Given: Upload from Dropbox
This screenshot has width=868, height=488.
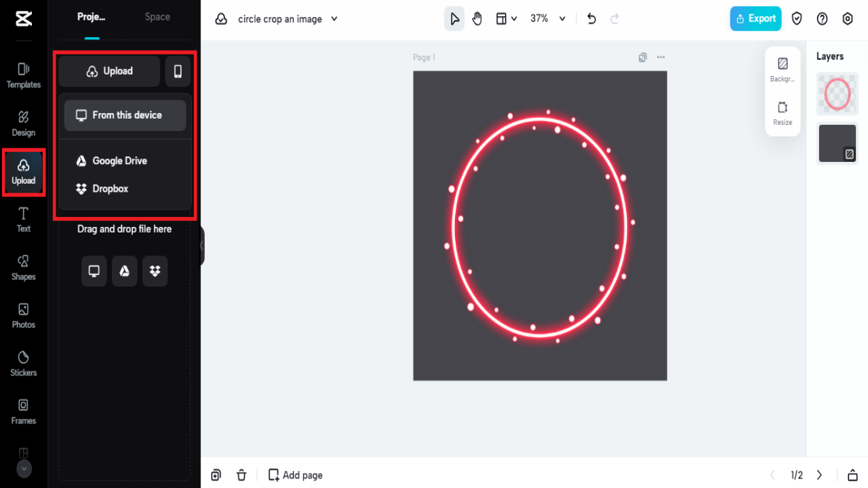Looking at the screenshot, I should pyautogui.click(x=111, y=188).
